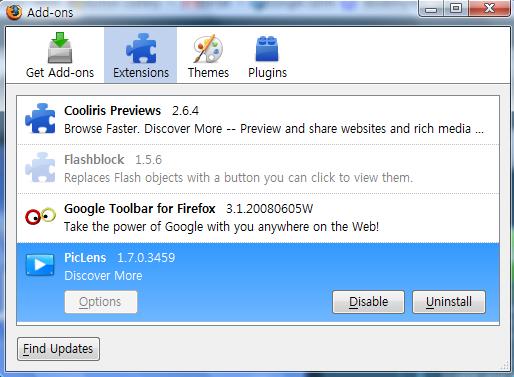Select the Flashblock name text
This screenshot has height=377, width=514.
[94, 160]
